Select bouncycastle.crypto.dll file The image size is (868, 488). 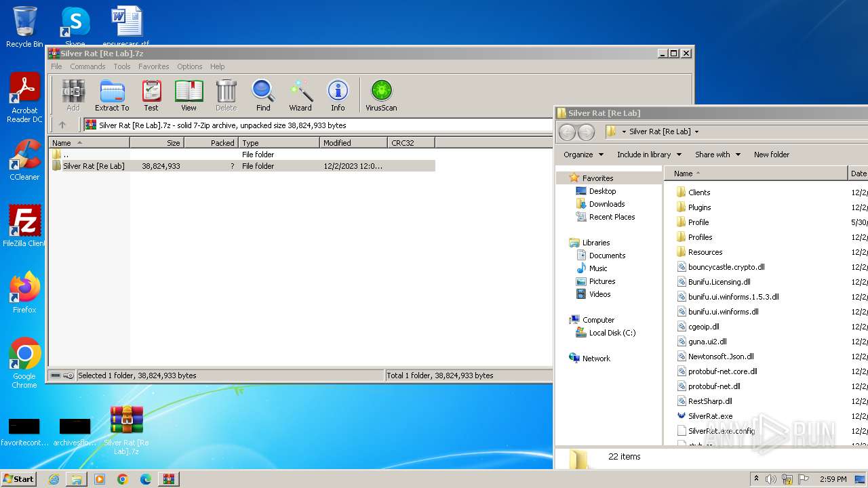(x=726, y=267)
